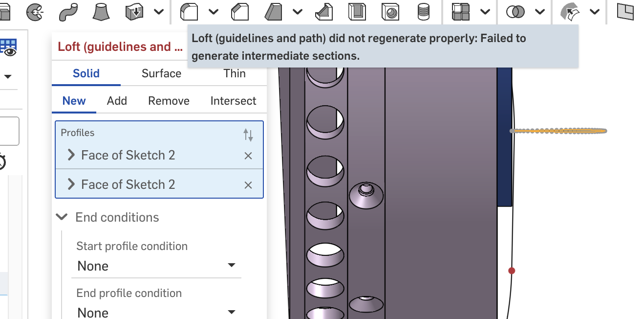Select the Remove operation tab
Image resolution: width=644 pixels, height=319 pixels.
tap(169, 101)
